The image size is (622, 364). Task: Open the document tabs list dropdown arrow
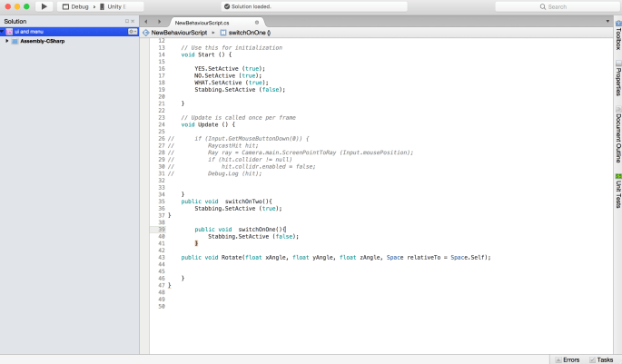pos(606,21)
